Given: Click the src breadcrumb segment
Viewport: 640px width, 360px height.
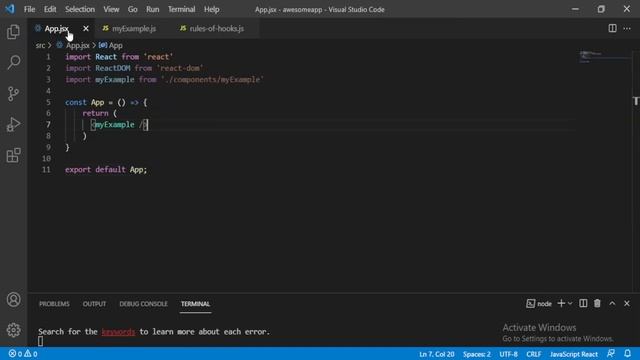Looking at the screenshot, I should pyautogui.click(x=40, y=45).
